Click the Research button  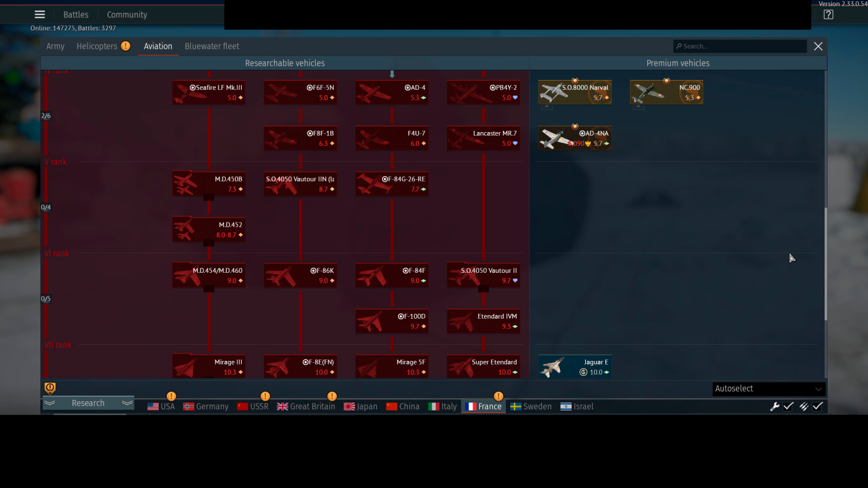point(88,403)
